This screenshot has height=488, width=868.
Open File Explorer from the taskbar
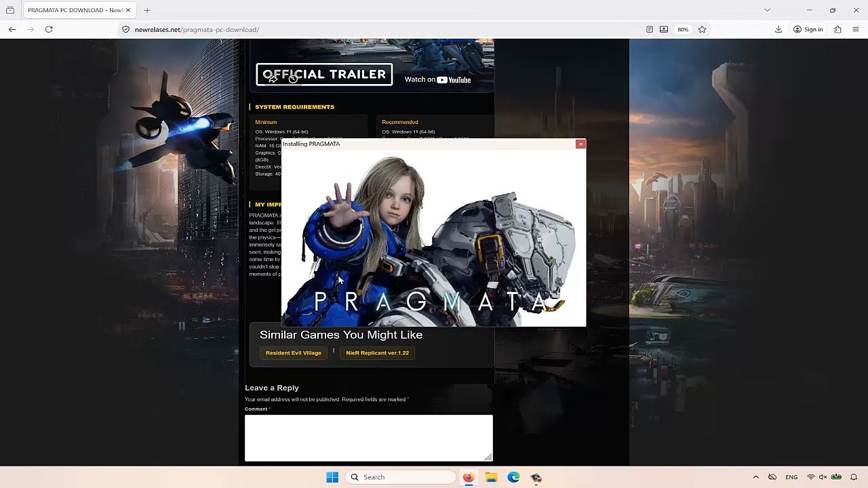491,477
